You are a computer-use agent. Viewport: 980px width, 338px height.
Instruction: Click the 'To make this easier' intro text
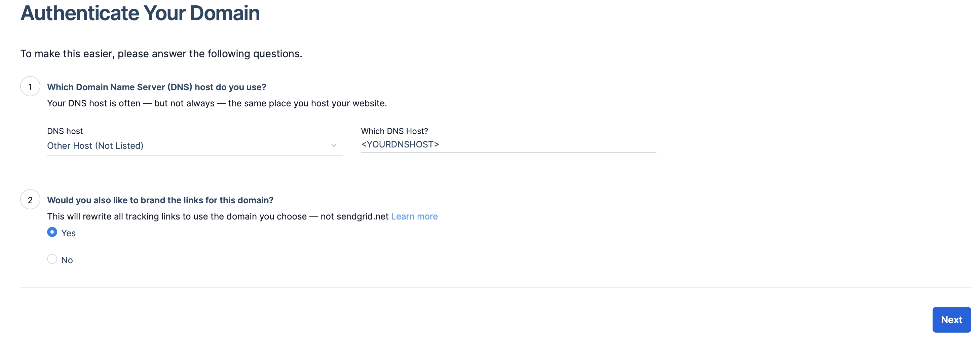(x=161, y=54)
